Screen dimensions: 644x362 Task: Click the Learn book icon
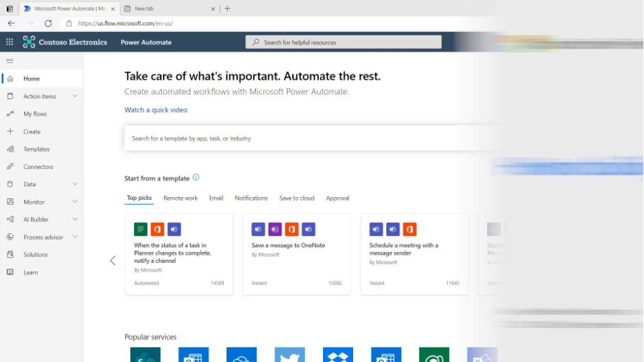click(10, 272)
